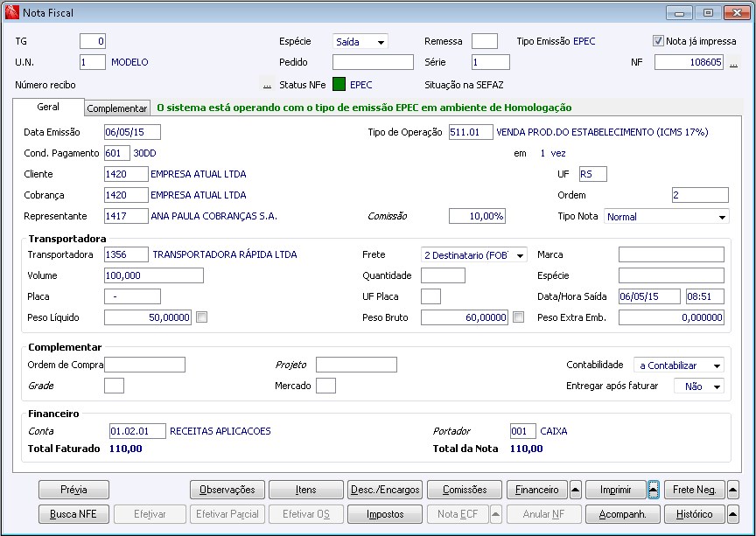The image size is (756, 536).
Task: Uncheck the Nota já impressa checkbox
Action: click(x=659, y=41)
